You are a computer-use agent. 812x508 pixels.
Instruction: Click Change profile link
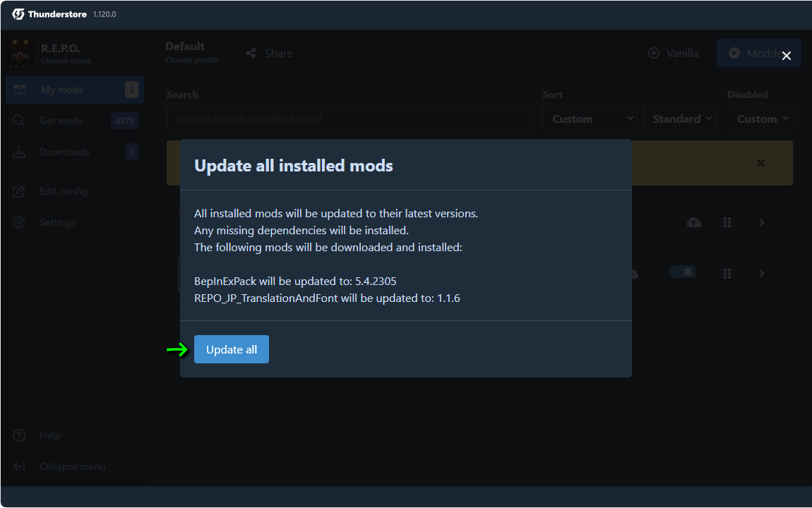click(x=192, y=61)
